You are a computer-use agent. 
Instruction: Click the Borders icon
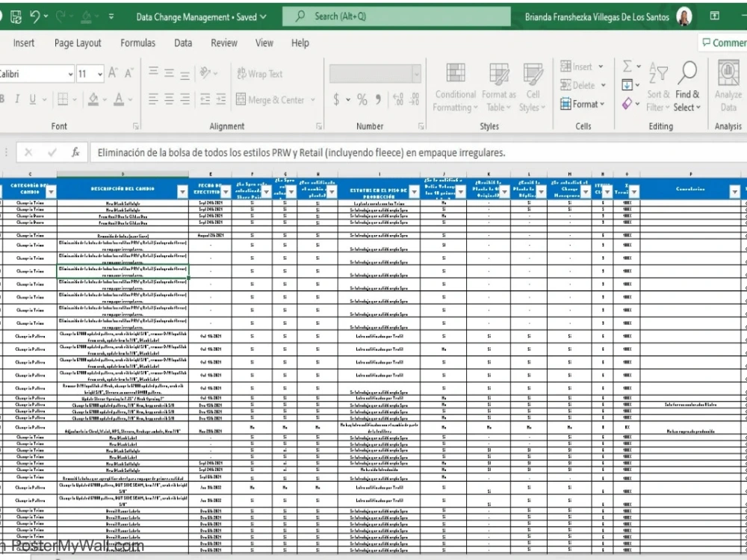(63, 99)
